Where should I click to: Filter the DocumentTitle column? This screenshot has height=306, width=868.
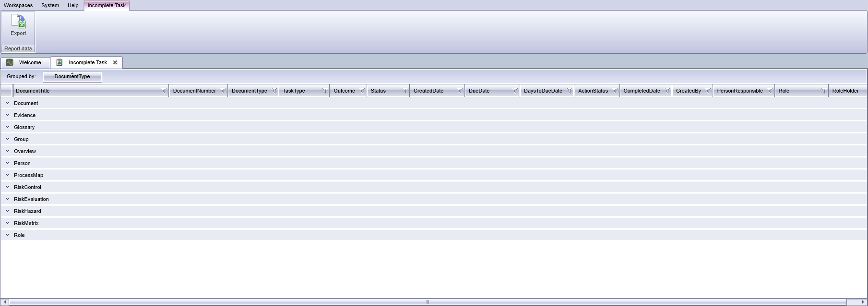pyautogui.click(x=164, y=91)
